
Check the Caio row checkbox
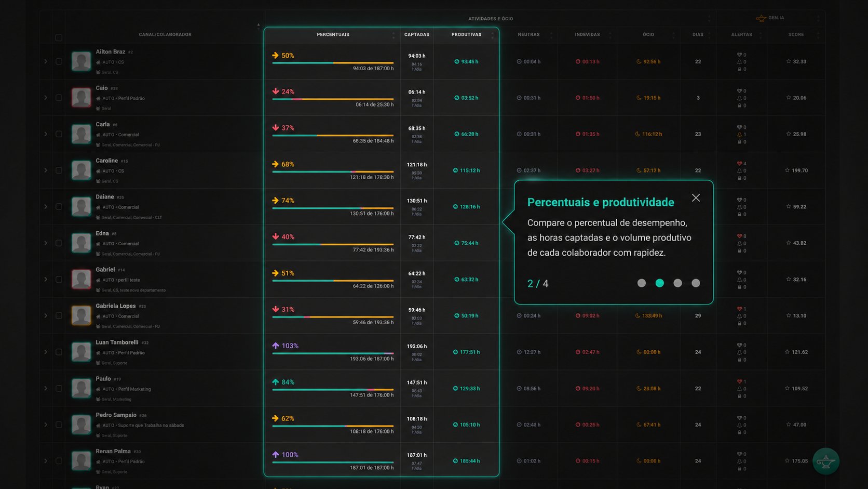[59, 98]
